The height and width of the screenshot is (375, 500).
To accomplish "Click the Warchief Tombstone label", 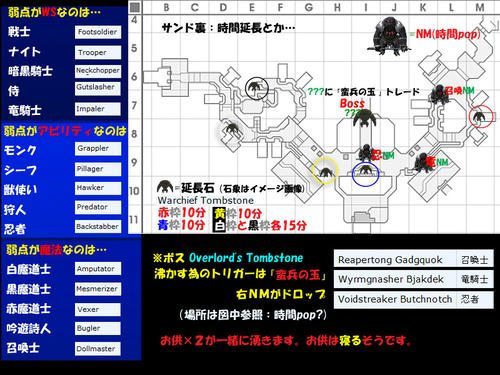I will [206, 200].
